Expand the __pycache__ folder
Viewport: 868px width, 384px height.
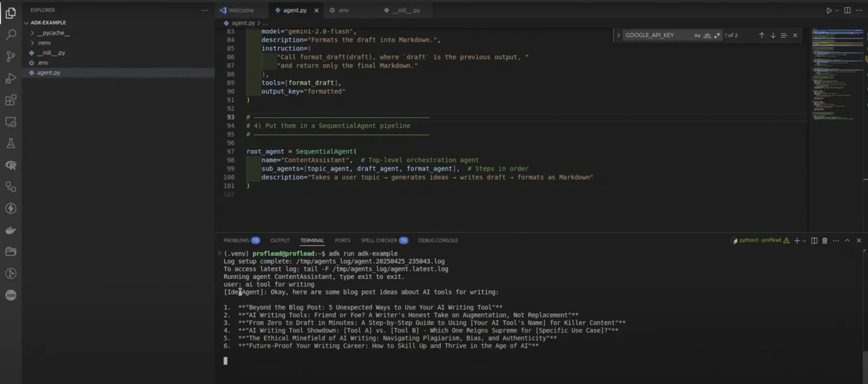53,33
